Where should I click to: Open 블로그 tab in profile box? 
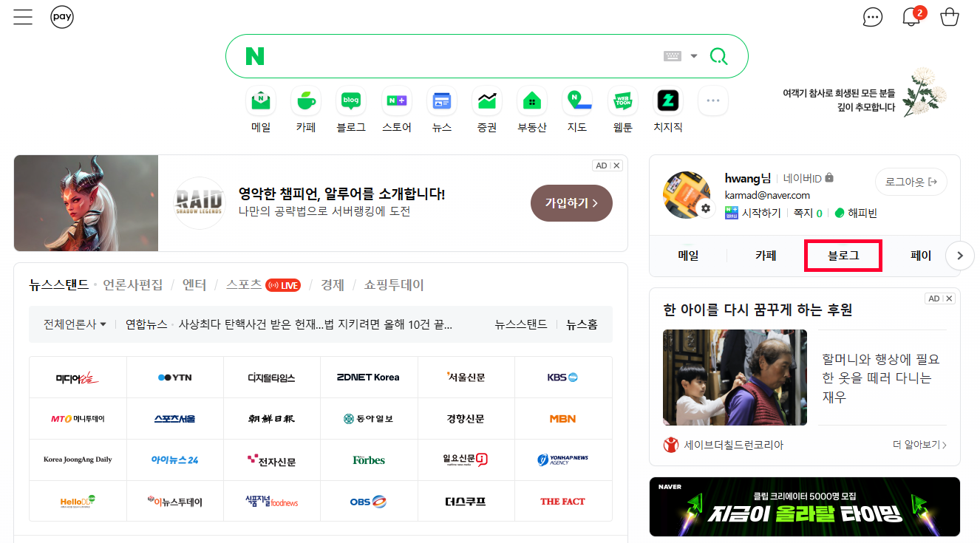pos(843,256)
